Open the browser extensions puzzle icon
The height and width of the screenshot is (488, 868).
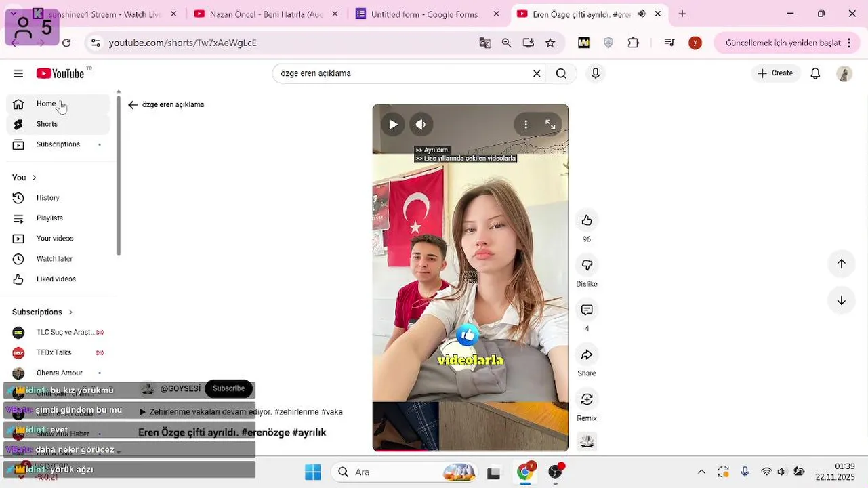click(634, 43)
